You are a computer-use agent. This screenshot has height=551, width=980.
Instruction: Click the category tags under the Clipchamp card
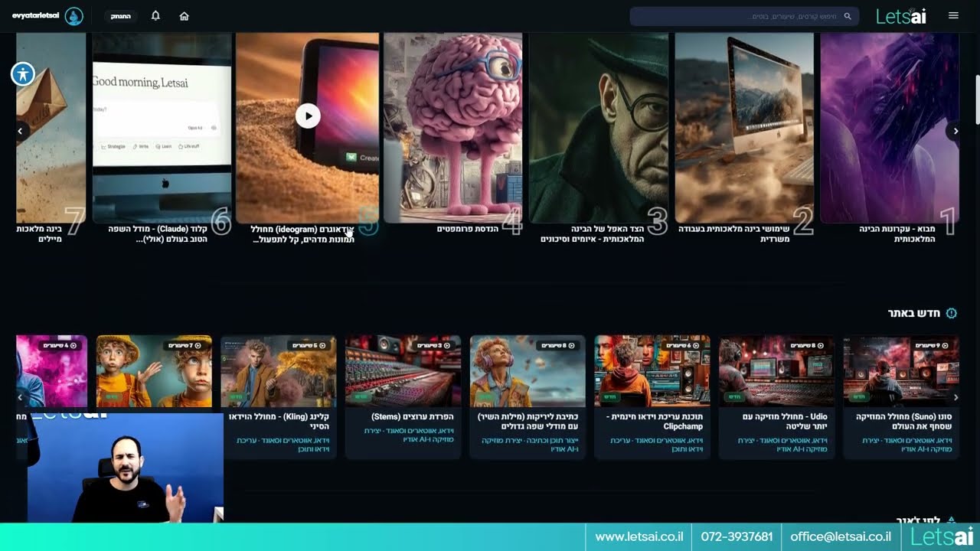(657, 445)
